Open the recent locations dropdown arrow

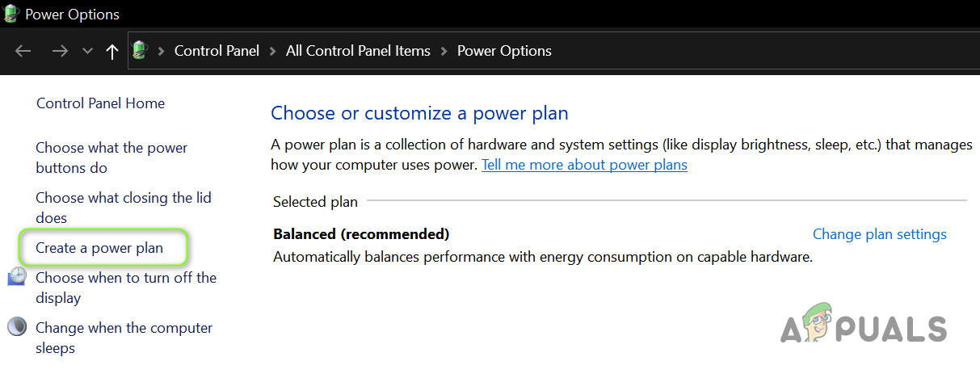tap(87, 51)
